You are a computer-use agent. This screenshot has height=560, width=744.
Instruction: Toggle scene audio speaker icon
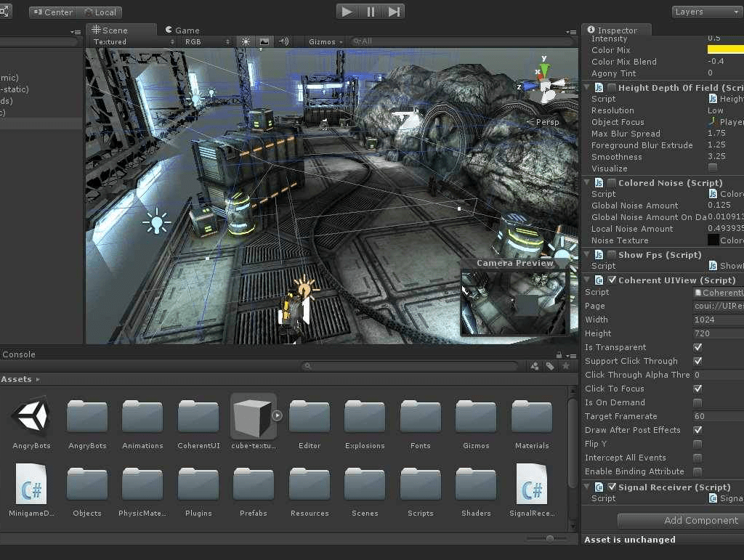[x=283, y=42]
